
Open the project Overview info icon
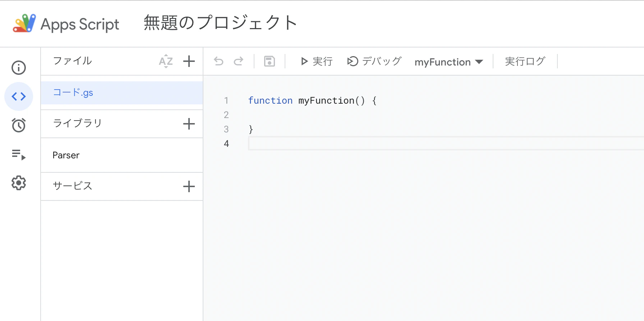[x=19, y=68]
